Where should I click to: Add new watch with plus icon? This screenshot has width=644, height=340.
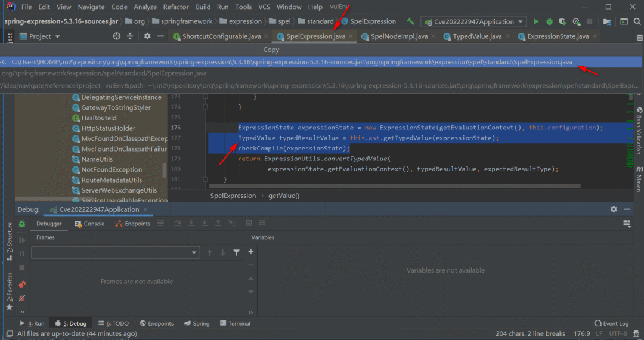(x=251, y=251)
